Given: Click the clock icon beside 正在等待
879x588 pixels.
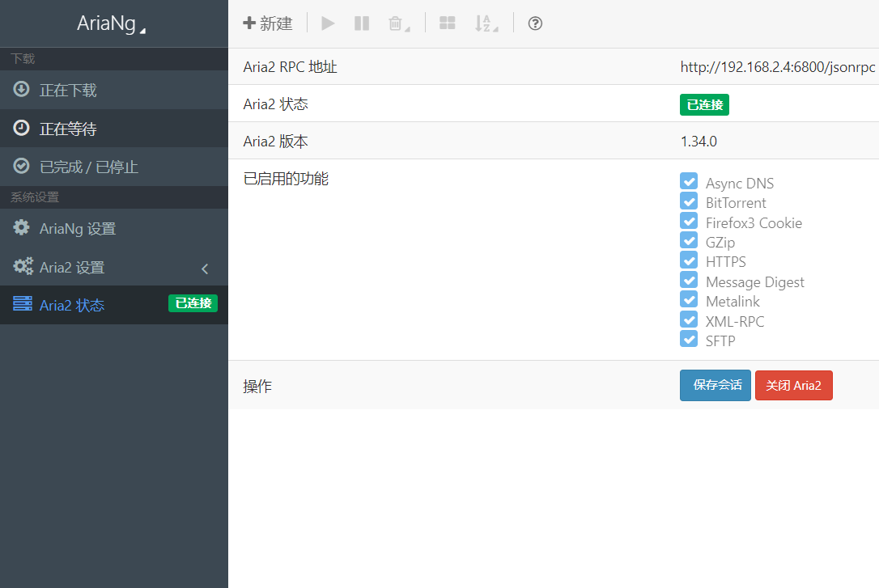Looking at the screenshot, I should 22,128.
